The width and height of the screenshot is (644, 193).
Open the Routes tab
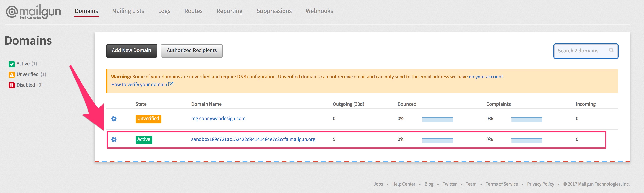pos(193,11)
